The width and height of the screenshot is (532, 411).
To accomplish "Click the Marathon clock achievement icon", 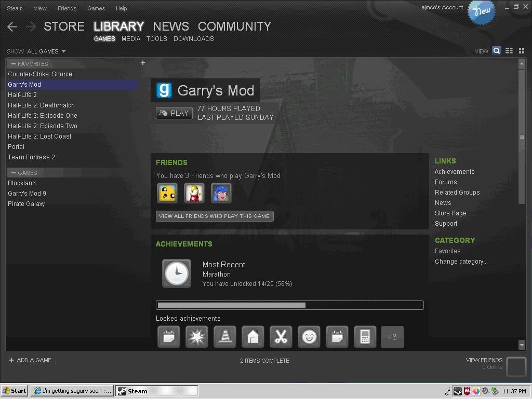I will pos(177,273).
